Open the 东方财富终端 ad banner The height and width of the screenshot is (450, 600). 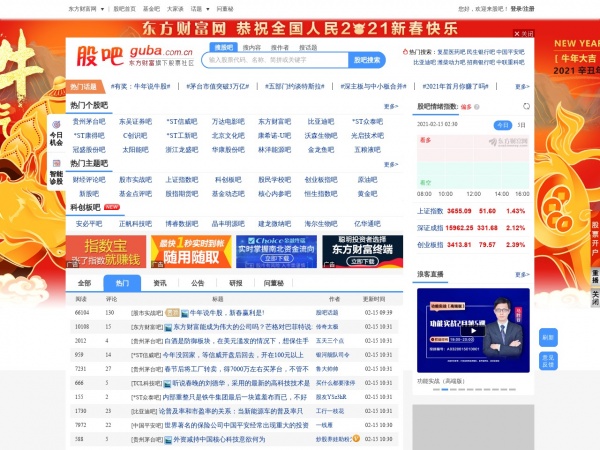362,251
